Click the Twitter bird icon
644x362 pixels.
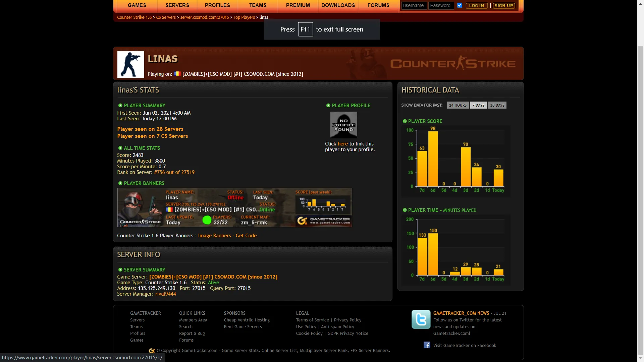click(421, 319)
